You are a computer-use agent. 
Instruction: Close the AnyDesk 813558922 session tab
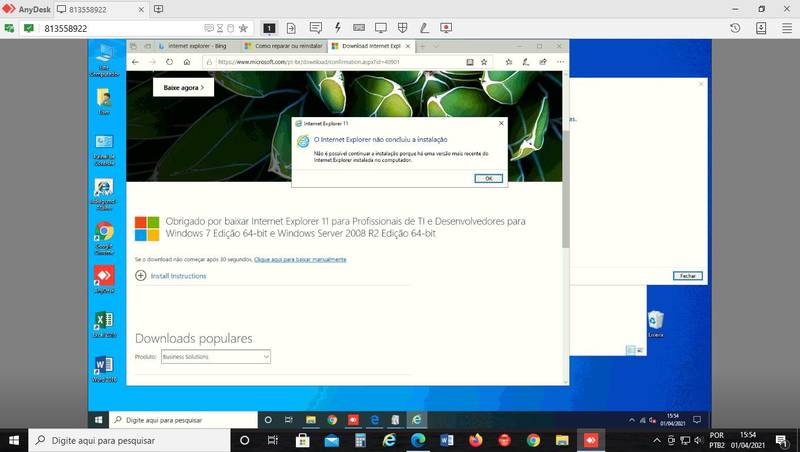(141, 9)
